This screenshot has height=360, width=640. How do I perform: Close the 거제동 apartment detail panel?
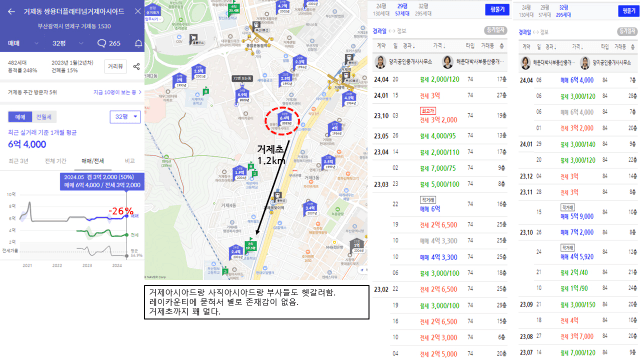tap(138, 11)
